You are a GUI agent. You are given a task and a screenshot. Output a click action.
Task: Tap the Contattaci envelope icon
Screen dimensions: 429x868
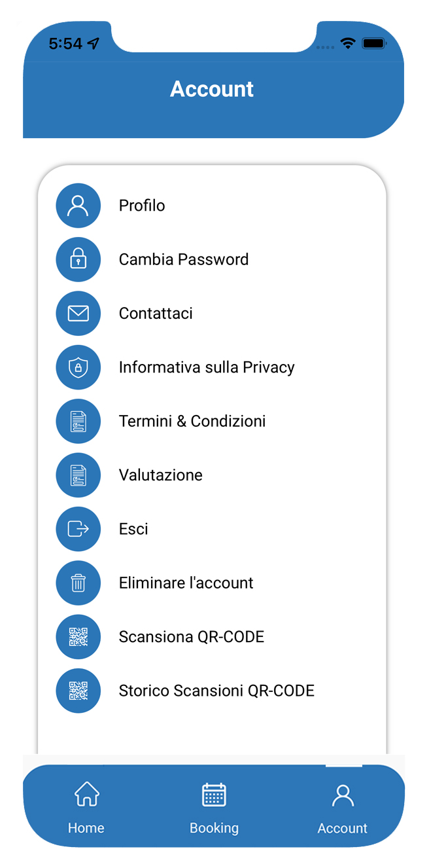pos(78,314)
